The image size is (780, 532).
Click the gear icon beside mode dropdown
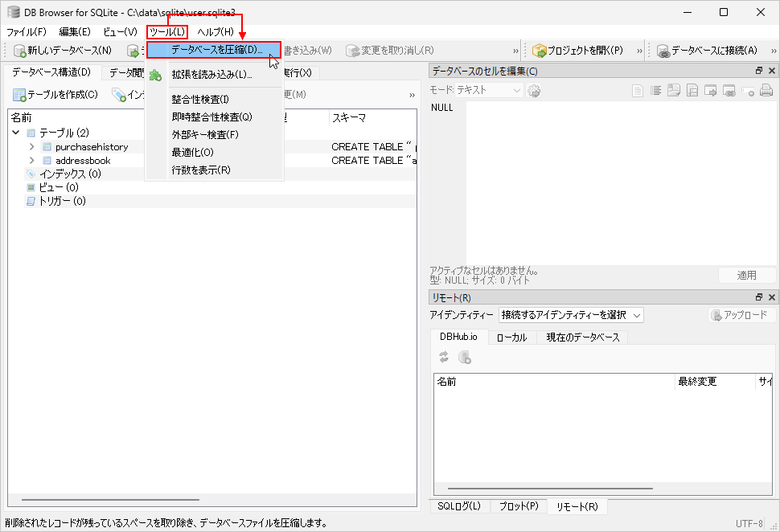(534, 90)
